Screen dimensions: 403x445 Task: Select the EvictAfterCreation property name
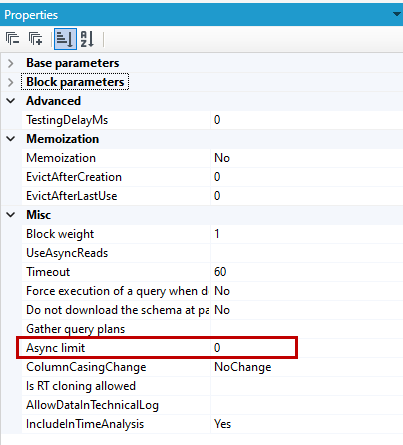click(x=74, y=177)
